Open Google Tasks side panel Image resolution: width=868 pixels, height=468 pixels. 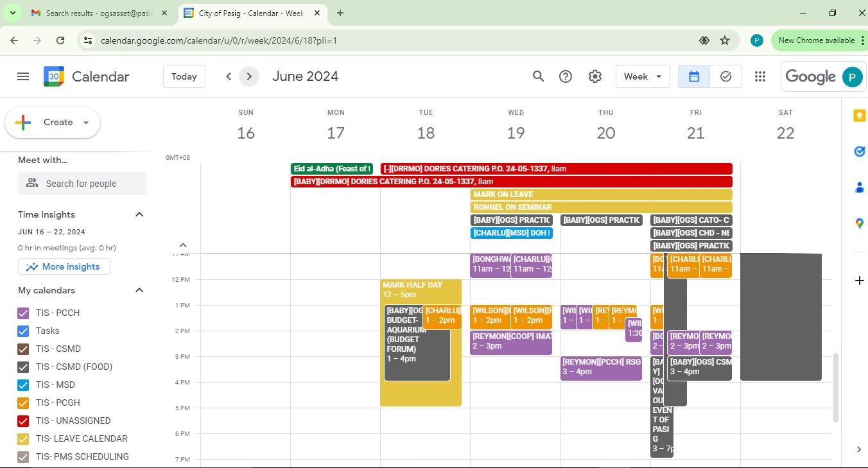(859, 152)
